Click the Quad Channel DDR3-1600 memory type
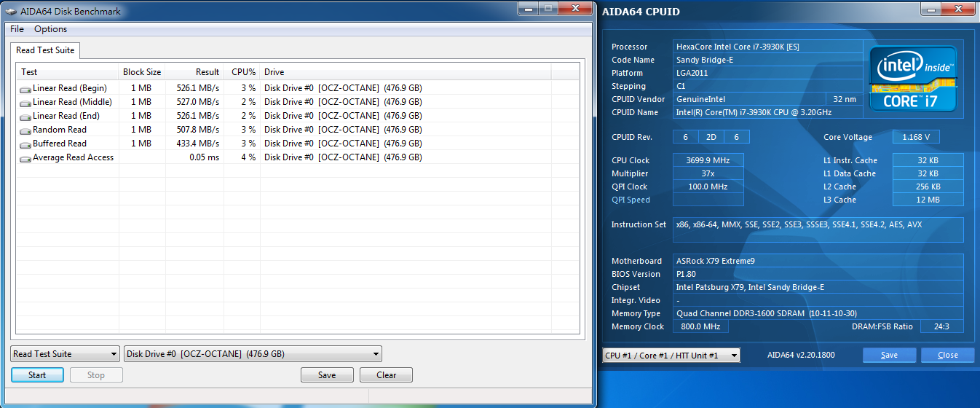The image size is (980, 408). (818, 313)
